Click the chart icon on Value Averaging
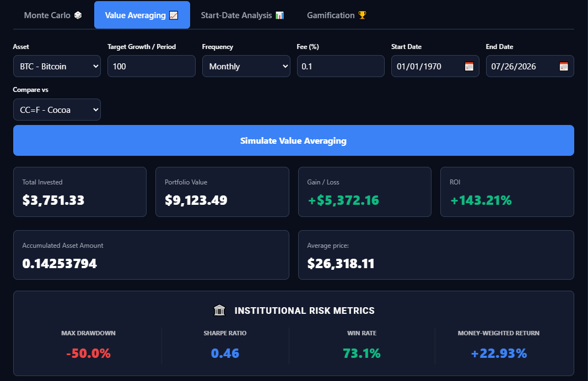Screen dimensions: 588x381 pos(174,15)
